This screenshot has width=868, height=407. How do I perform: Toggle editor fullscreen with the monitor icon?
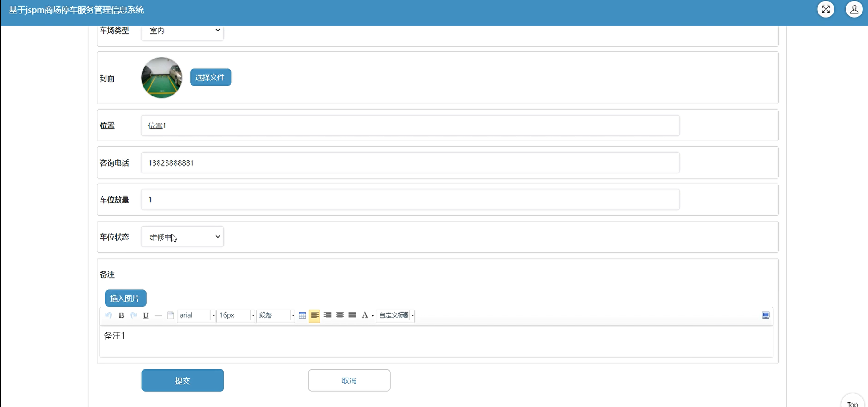[765, 315]
